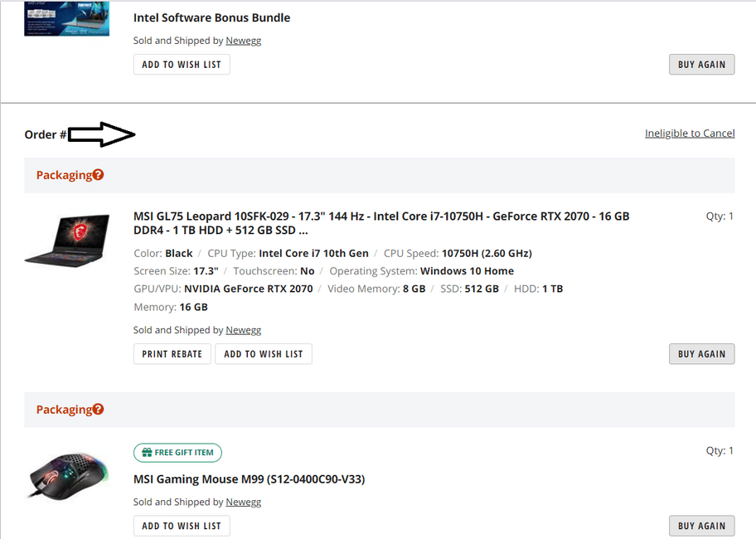
Task: Click the SSD 512 GB specification
Action: (x=470, y=289)
